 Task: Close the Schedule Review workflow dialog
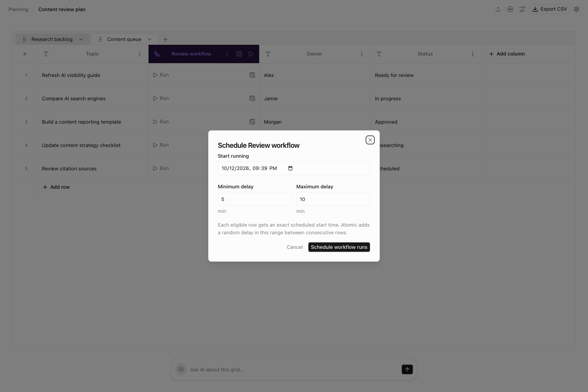tap(370, 140)
